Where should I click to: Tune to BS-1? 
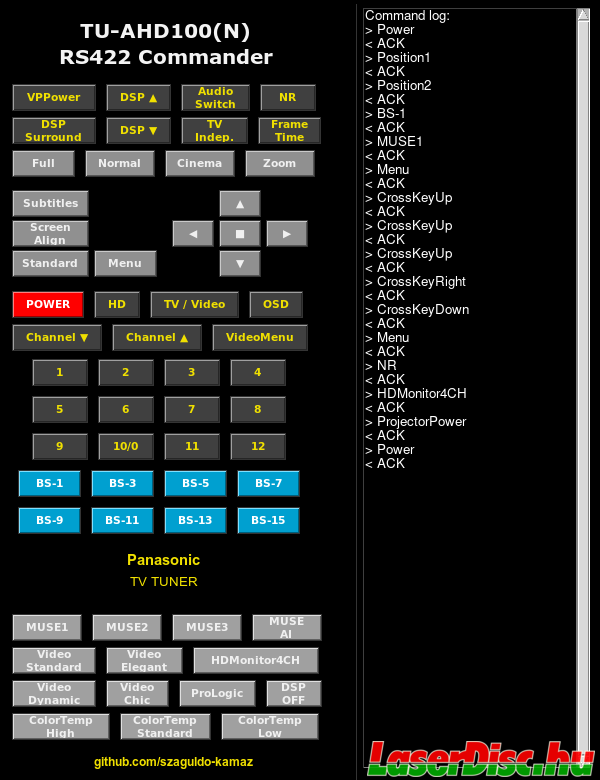click(x=50, y=484)
